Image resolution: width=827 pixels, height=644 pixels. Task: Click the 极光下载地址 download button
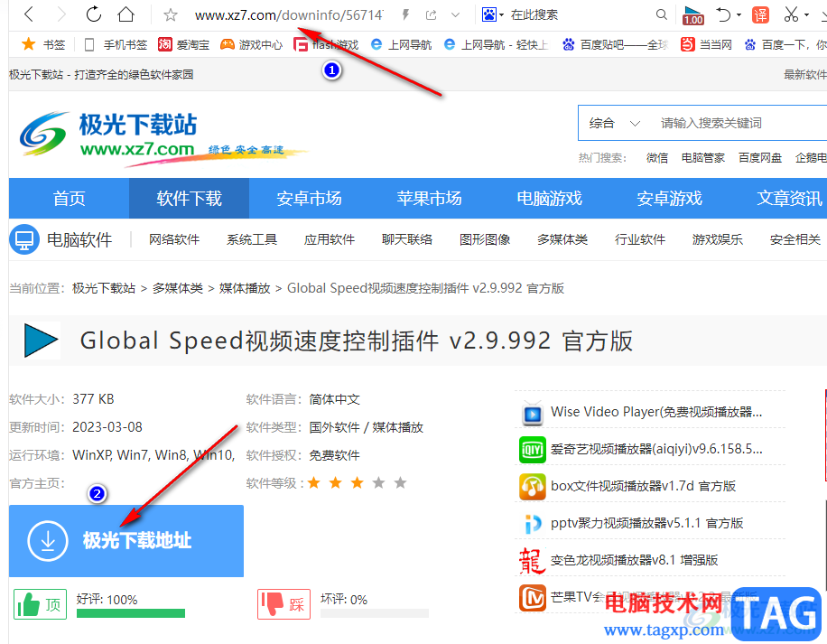126,541
